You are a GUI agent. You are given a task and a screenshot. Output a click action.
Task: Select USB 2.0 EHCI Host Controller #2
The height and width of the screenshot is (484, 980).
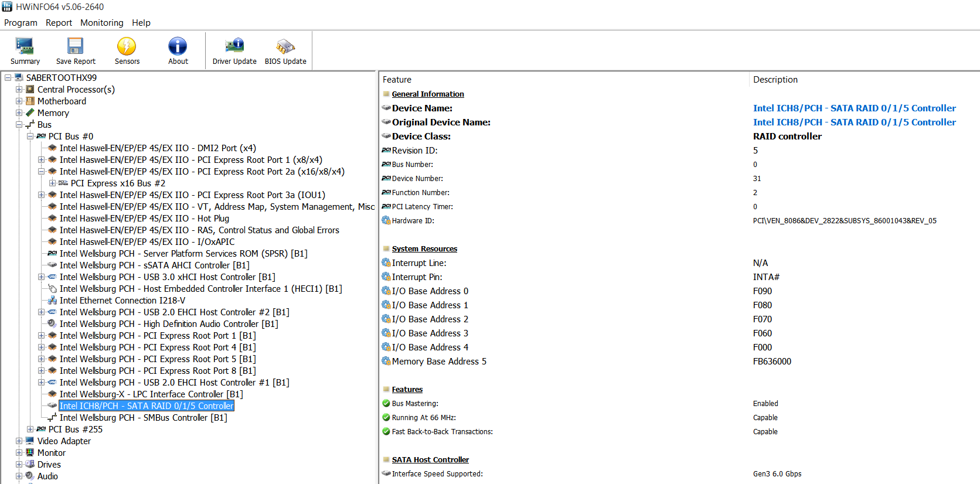click(x=175, y=312)
